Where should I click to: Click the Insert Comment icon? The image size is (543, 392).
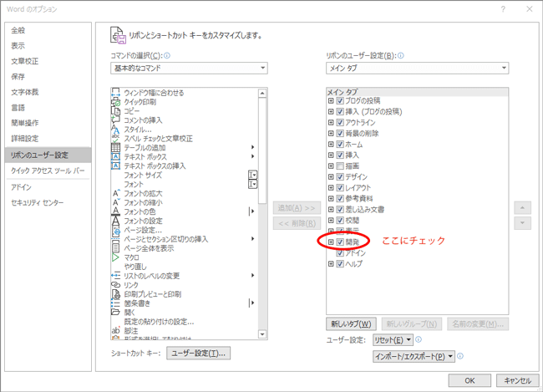[x=115, y=120]
